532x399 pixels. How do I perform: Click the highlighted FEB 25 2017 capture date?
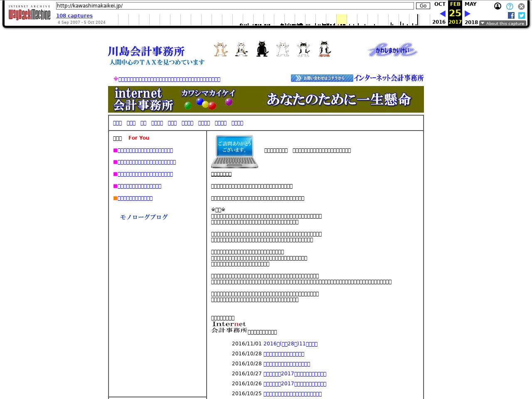(455, 13)
